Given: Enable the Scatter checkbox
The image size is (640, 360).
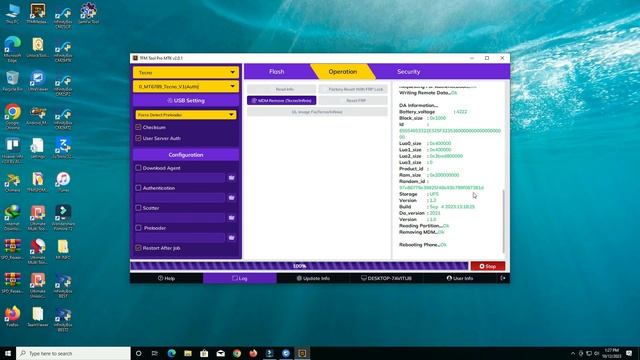Looking at the screenshot, I should (138, 208).
